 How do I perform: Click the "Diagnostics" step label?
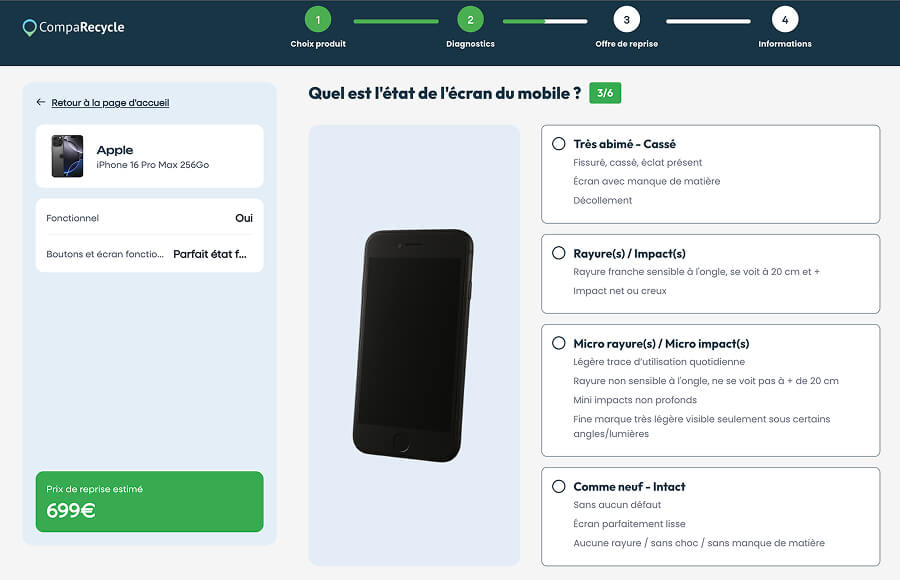[x=470, y=44]
